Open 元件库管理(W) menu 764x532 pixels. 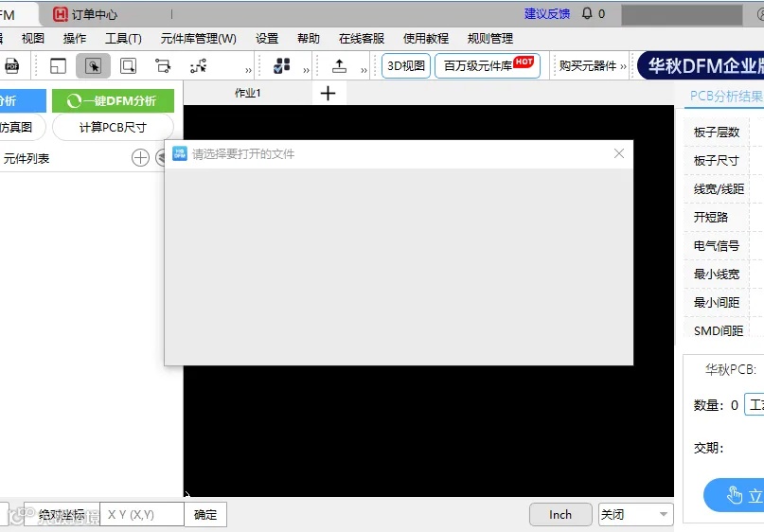(198, 39)
